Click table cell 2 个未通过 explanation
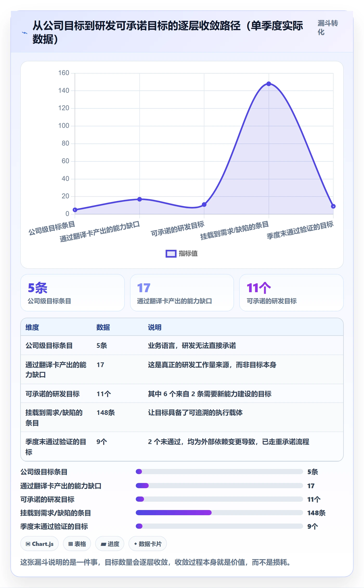The height and width of the screenshot is (588, 364). (x=229, y=442)
